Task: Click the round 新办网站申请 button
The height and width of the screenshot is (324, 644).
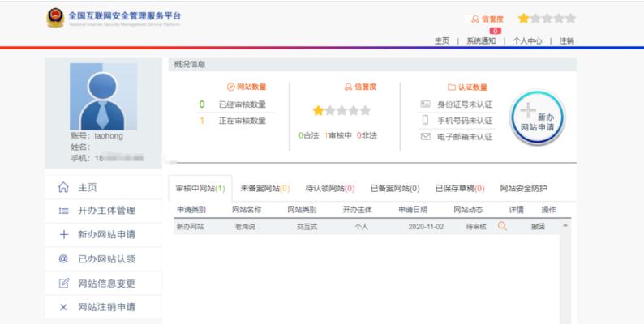Action: point(537,117)
